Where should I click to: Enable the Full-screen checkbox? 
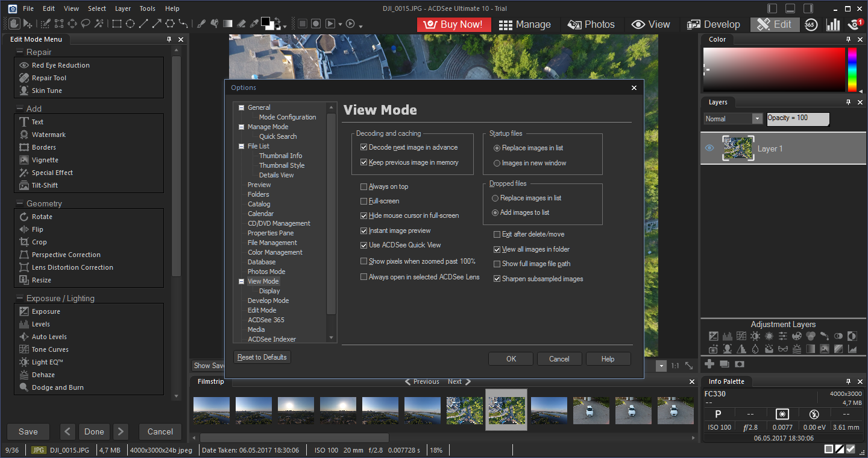click(x=363, y=201)
